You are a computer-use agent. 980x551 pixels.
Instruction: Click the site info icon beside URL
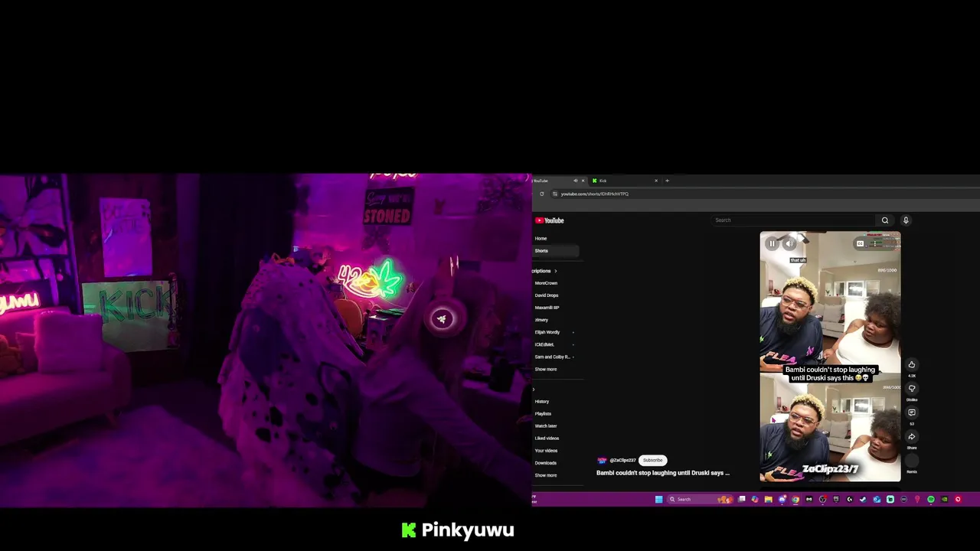555,194
